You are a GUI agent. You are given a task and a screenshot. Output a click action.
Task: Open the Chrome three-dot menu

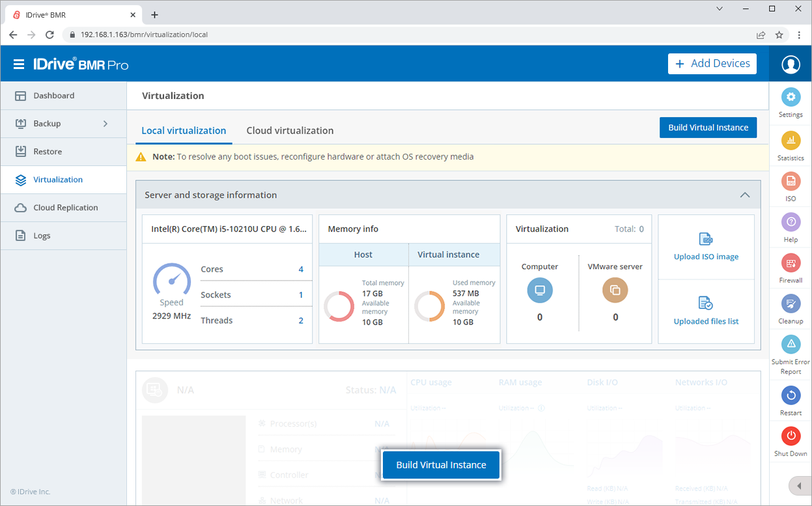(799, 35)
